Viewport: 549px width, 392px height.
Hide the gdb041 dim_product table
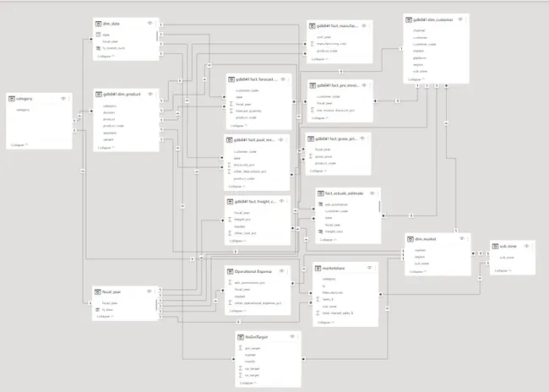coord(150,94)
